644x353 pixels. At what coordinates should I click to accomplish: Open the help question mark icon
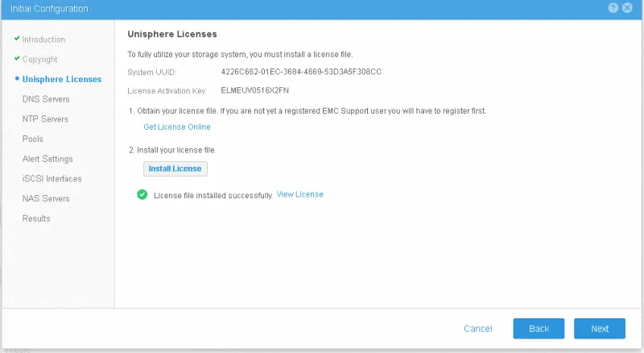[x=613, y=8]
